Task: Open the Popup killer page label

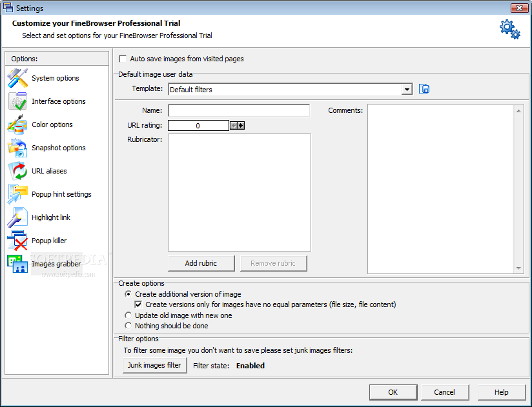Action: 49,241
